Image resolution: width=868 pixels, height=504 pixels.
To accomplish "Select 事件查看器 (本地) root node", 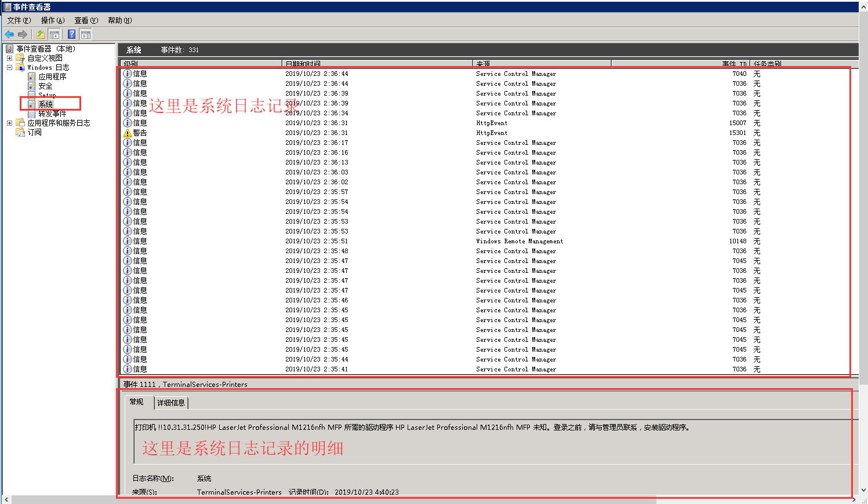I will [45, 48].
